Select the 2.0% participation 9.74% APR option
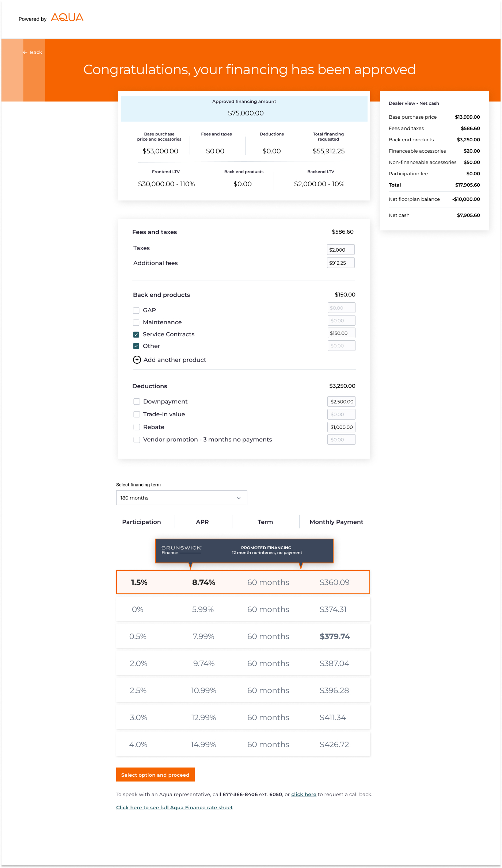The height and width of the screenshot is (868, 502). (x=243, y=663)
